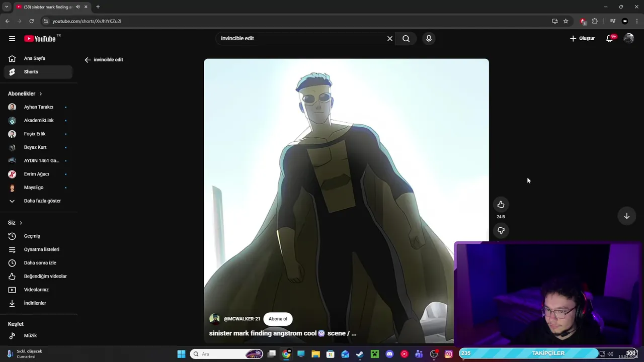
Task: Open Müzik under Keşfet
Action: [38, 336]
